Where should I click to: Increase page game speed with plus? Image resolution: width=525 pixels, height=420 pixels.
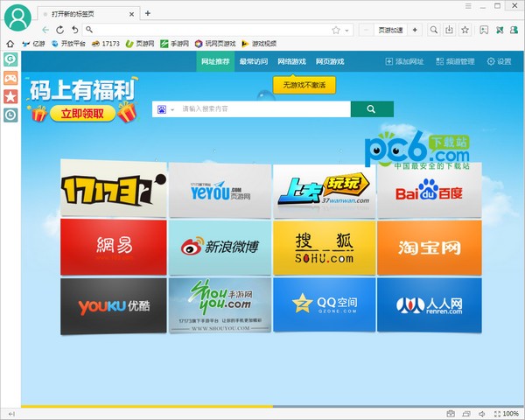click(x=415, y=30)
